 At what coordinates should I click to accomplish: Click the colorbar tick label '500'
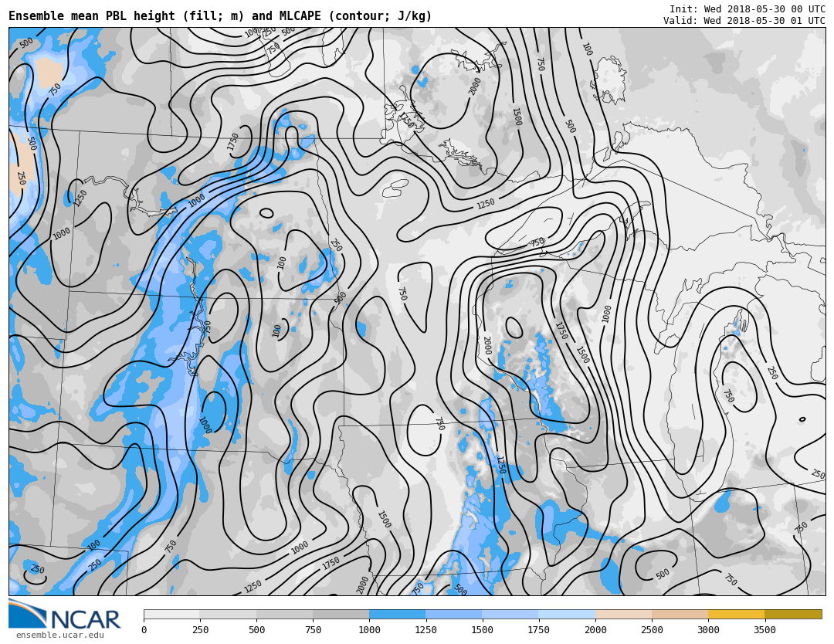point(256,630)
